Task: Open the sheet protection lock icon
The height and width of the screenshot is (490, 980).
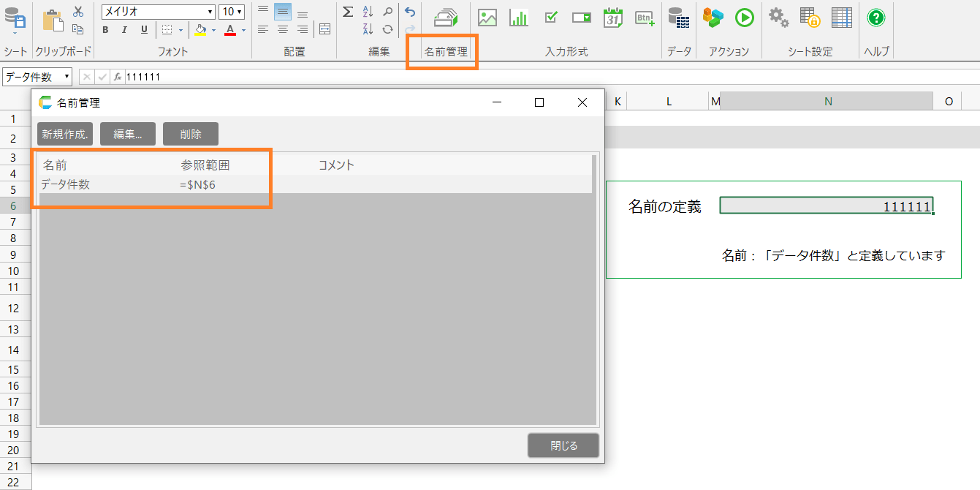Action: 809,18
